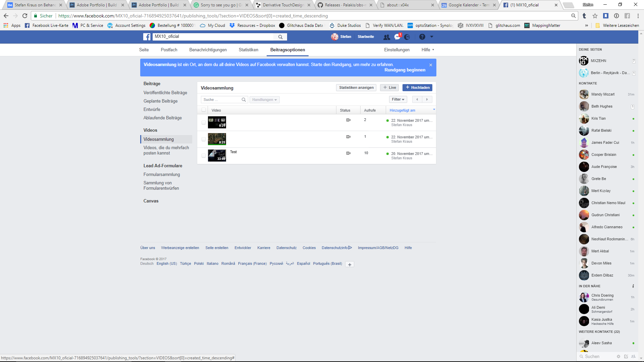
Task: Click status camera icon of 0:21 video
Action: (348, 137)
